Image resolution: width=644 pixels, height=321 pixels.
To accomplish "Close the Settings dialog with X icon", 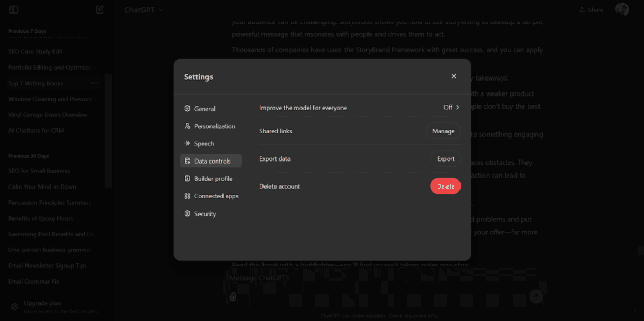I will click(x=454, y=76).
